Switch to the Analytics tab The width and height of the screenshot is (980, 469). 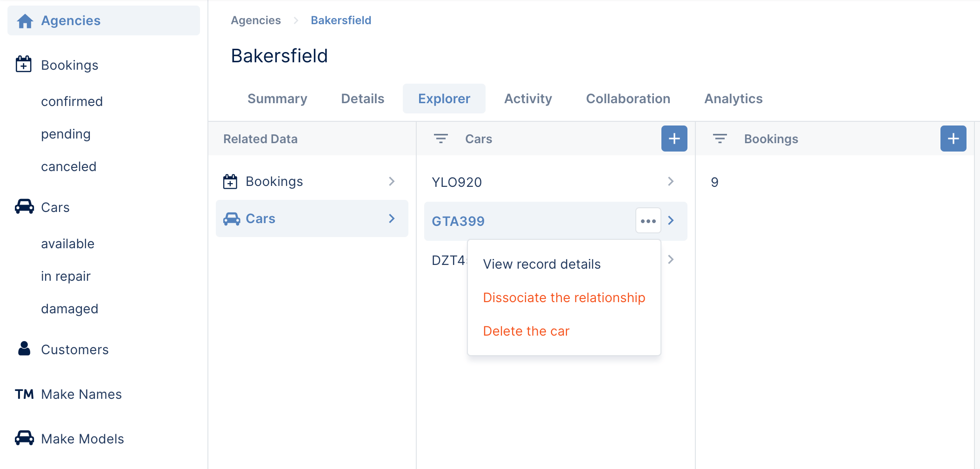(x=733, y=99)
